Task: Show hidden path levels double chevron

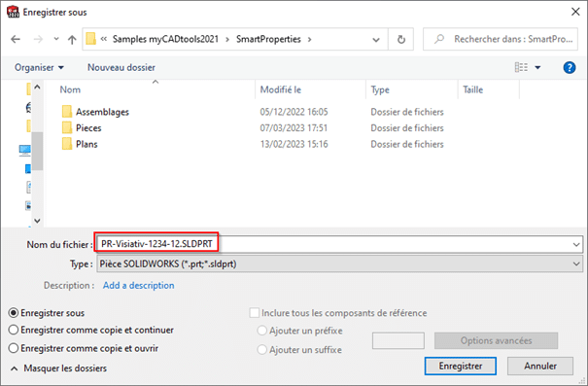Action: pos(104,39)
